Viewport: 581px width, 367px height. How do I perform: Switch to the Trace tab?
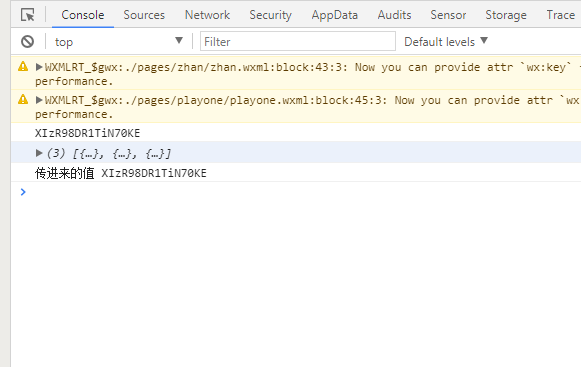(x=560, y=15)
